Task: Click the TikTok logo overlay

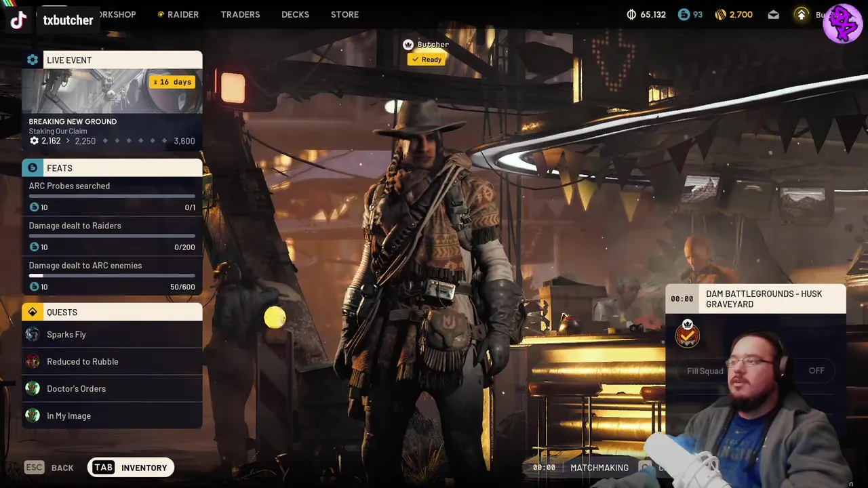Action: (x=18, y=20)
